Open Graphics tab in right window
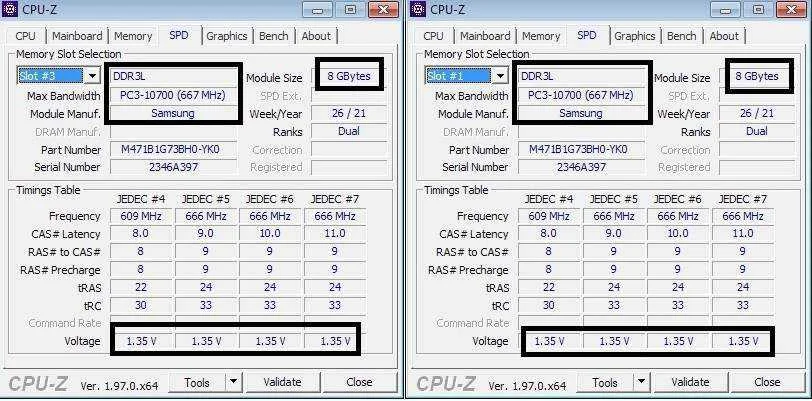The width and height of the screenshot is (812, 401). point(635,36)
